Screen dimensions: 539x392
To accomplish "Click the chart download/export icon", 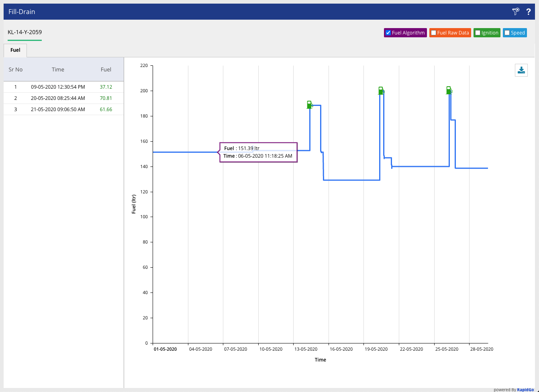I will 521,70.
